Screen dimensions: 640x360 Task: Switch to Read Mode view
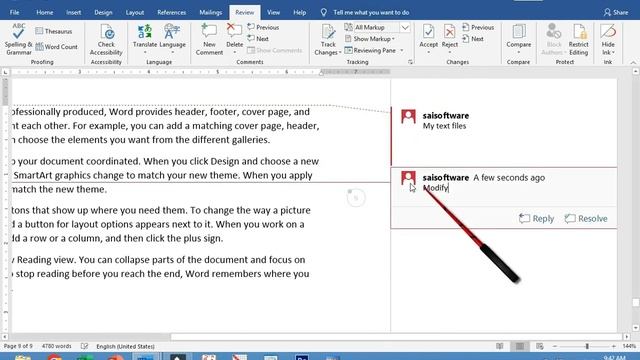pyautogui.click(x=500, y=346)
